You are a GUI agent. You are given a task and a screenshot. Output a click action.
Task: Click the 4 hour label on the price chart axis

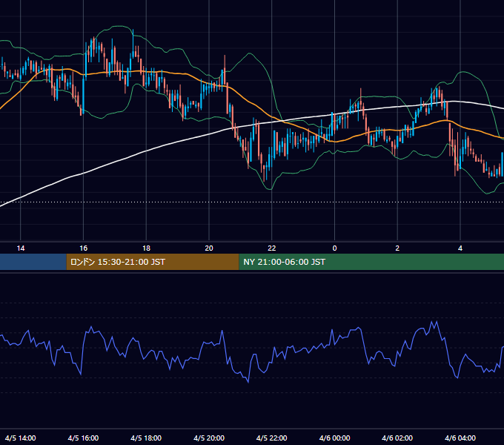(x=460, y=248)
